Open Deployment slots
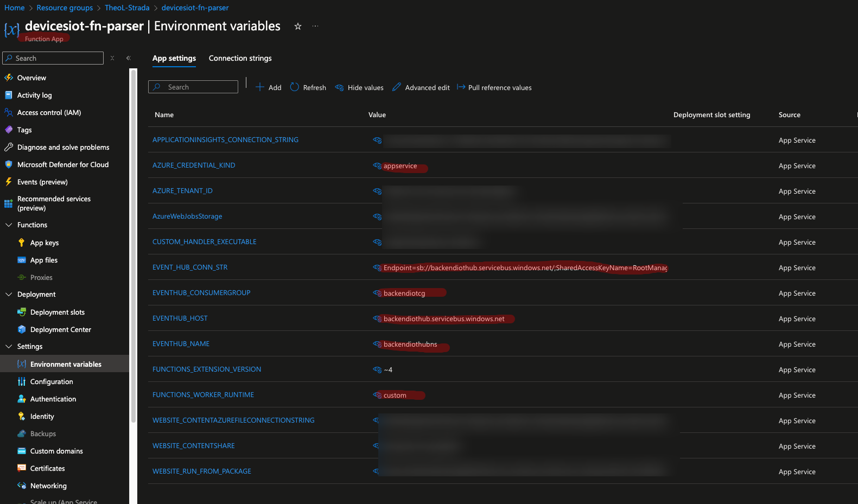Screen dimensions: 858x504 pyautogui.click(x=58, y=312)
